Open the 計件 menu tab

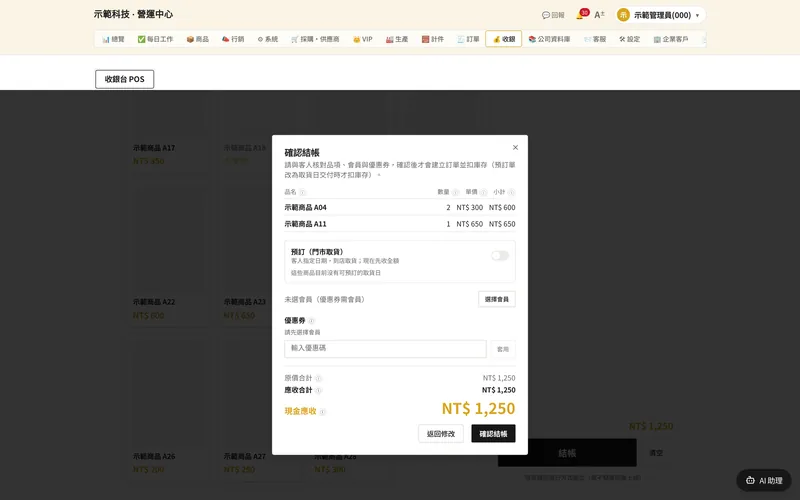click(433, 39)
